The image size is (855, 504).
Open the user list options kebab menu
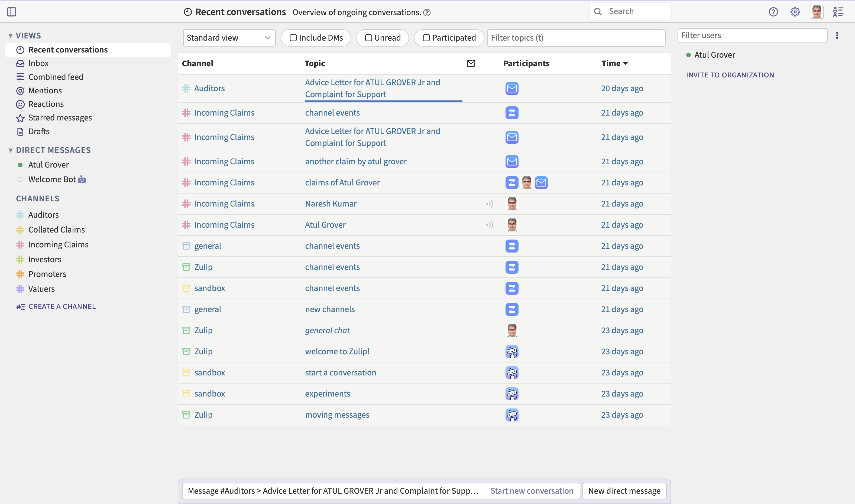coord(837,35)
